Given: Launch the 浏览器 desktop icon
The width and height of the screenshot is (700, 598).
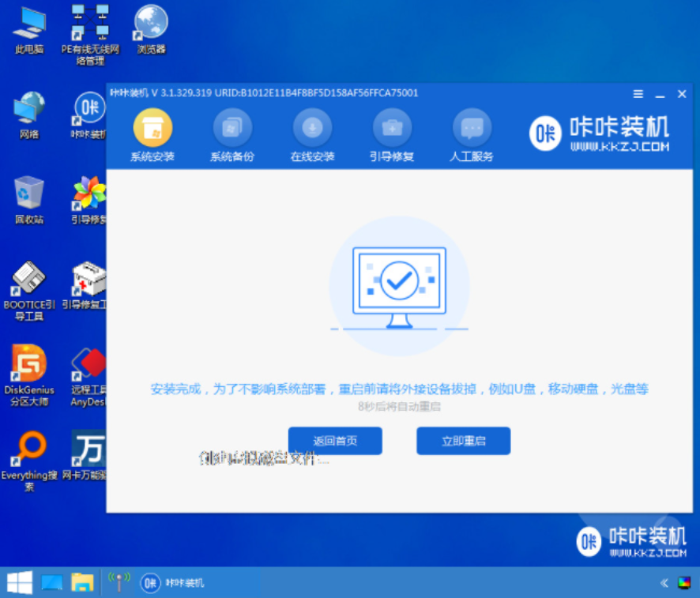Looking at the screenshot, I should point(151,30).
